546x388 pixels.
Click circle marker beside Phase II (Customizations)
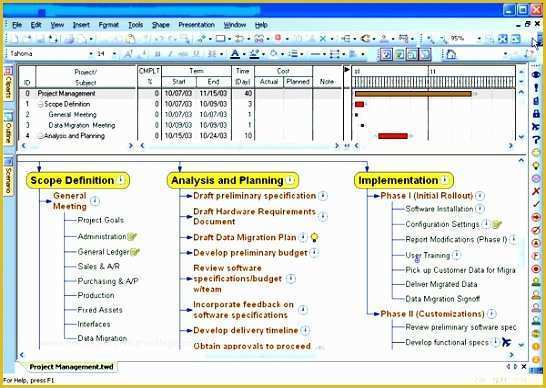(491, 314)
